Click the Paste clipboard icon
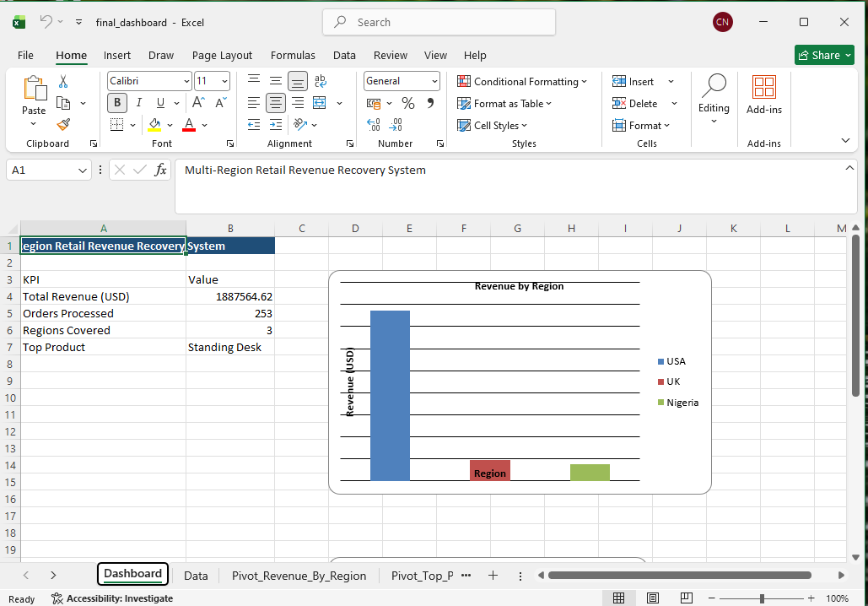 (x=35, y=89)
